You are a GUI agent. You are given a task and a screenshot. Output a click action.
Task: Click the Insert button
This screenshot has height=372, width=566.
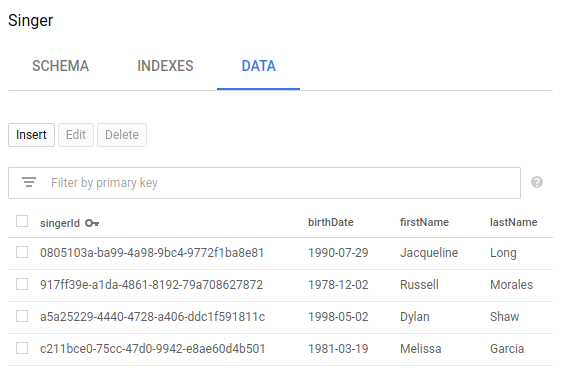pos(31,135)
